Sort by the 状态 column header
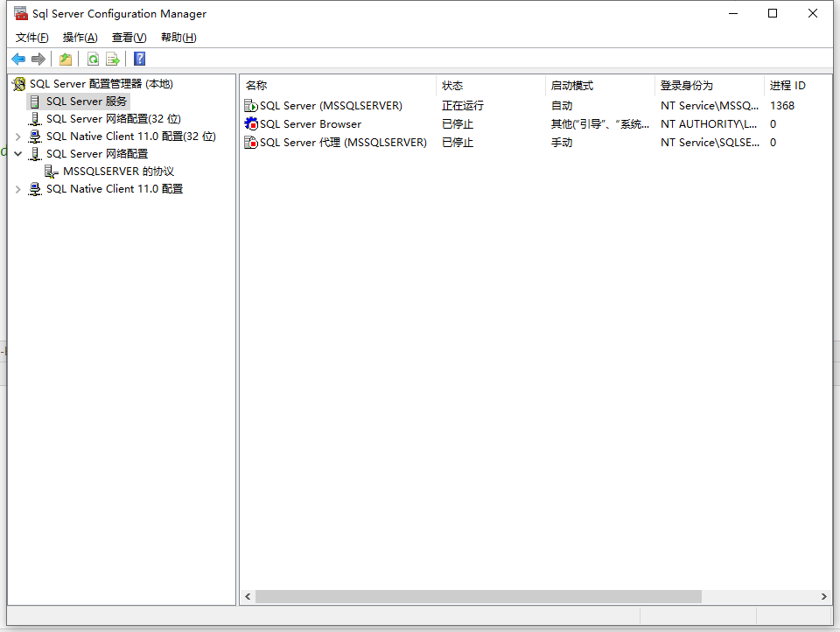This screenshot has height=632, width=840. pyautogui.click(x=491, y=85)
